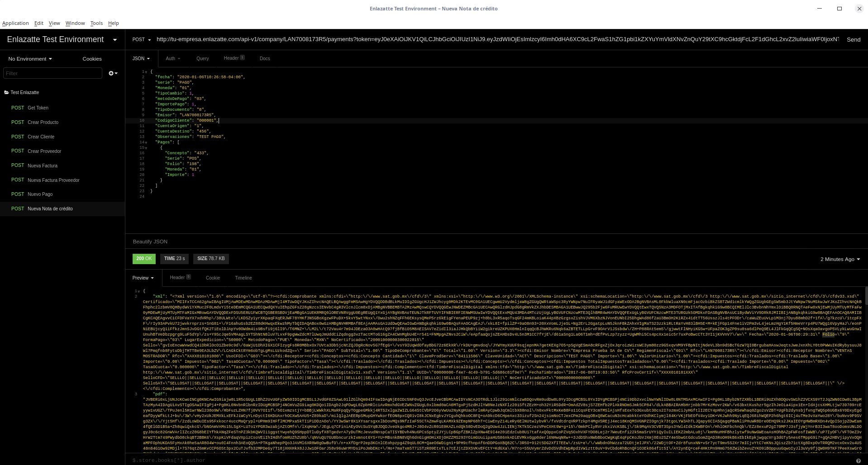Open the JSON body type dropdown
The width and height of the screenshot is (868, 465).
point(141,59)
